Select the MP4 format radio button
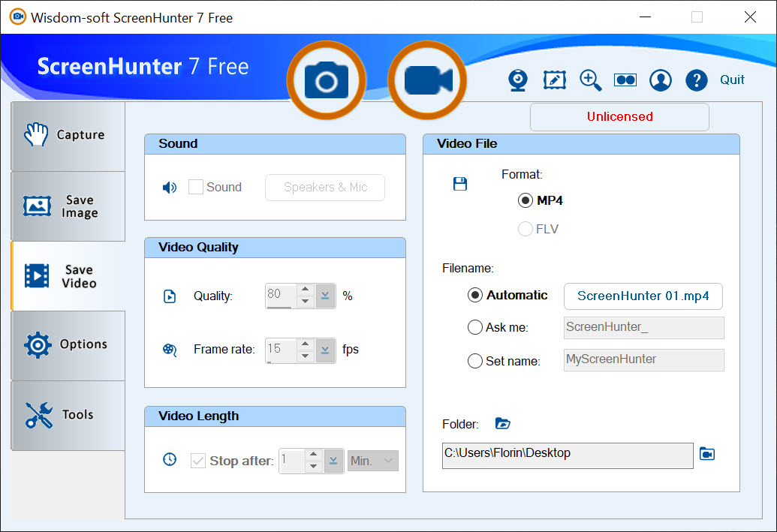Image resolution: width=777 pixels, height=532 pixels. (x=526, y=200)
